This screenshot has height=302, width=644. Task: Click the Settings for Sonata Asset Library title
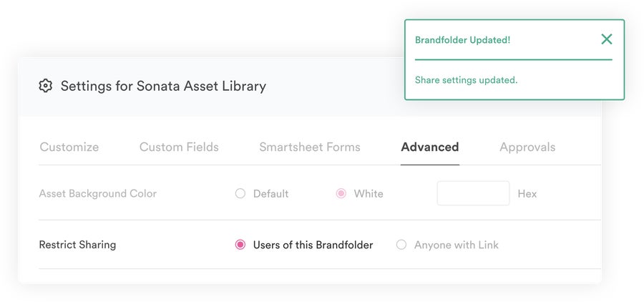[163, 87]
